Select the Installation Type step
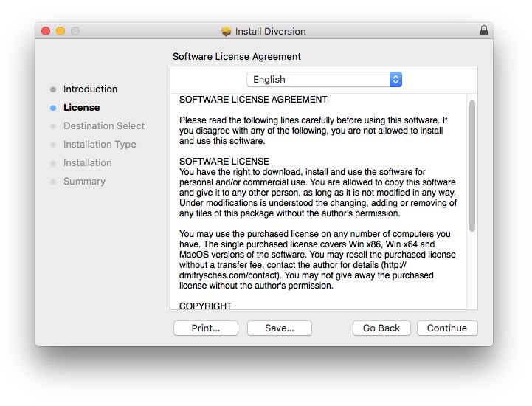 tap(100, 145)
